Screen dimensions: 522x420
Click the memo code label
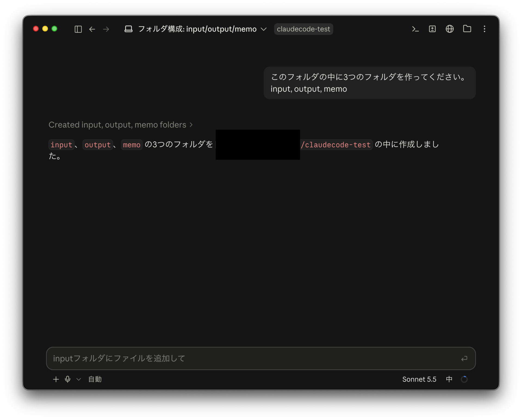pyautogui.click(x=132, y=145)
